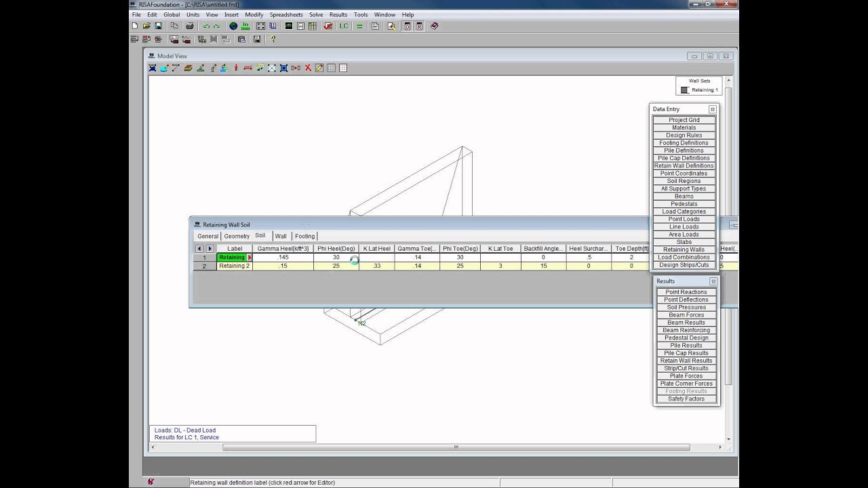Click the report page icon in main toolbar
The height and width of the screenshot is (488, 868).
[x=375, y=26]
